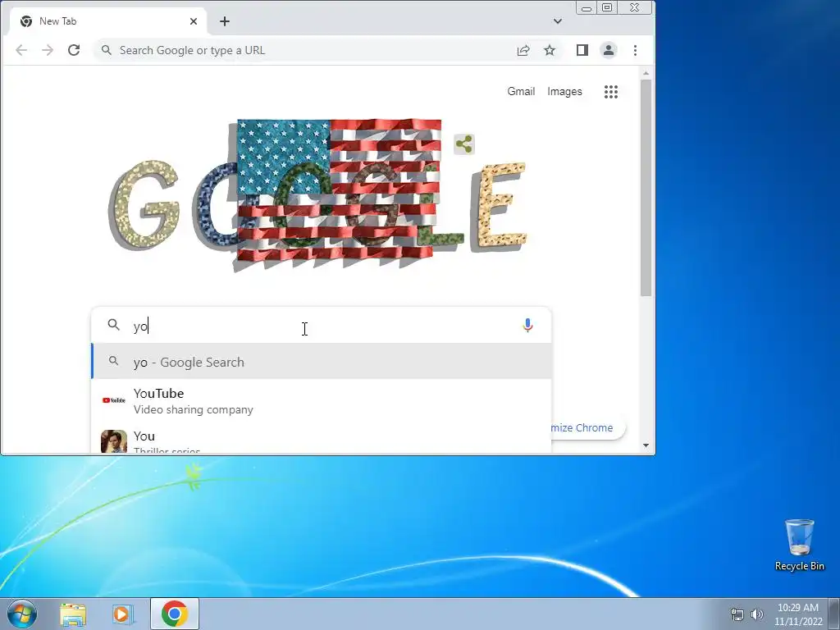This screenshot has height=630, width=840.
Task: Click the scrollbar down arrow
Action: point(646,445)
